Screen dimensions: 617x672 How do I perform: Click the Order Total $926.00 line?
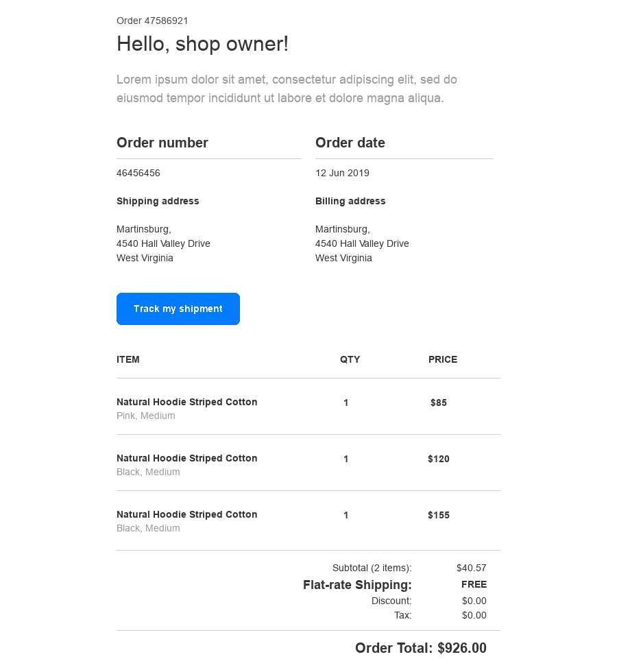tap(420, 648)
